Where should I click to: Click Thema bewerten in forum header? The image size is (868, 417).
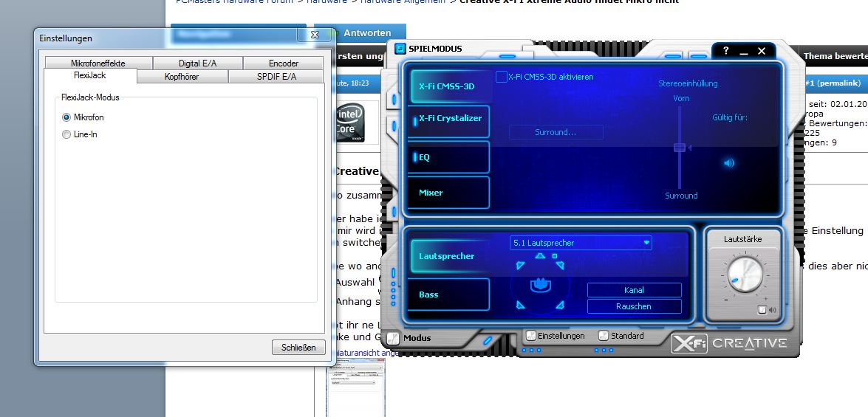(835, 56)
